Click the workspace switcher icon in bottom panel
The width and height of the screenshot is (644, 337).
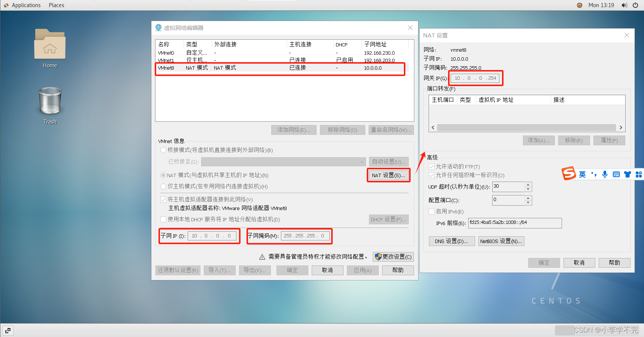tap(8, 331)
